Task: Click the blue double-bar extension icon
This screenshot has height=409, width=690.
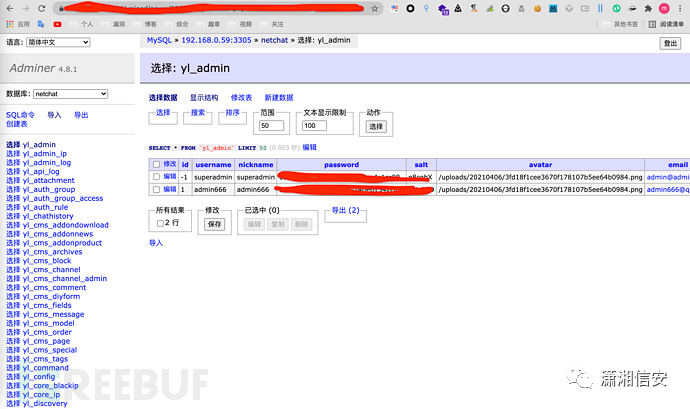Action: (x=600, y=8)
